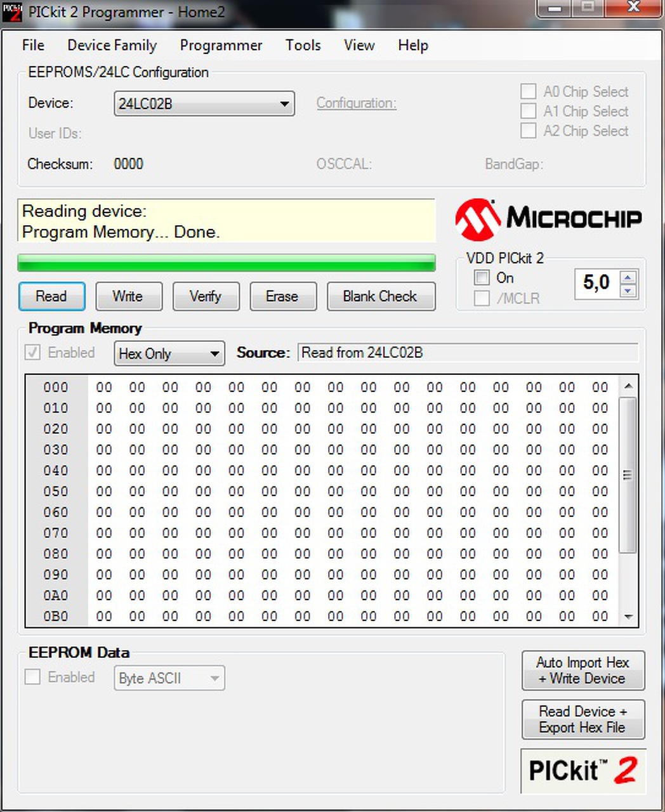Select address row 0B0 label

tap(56, 616)
